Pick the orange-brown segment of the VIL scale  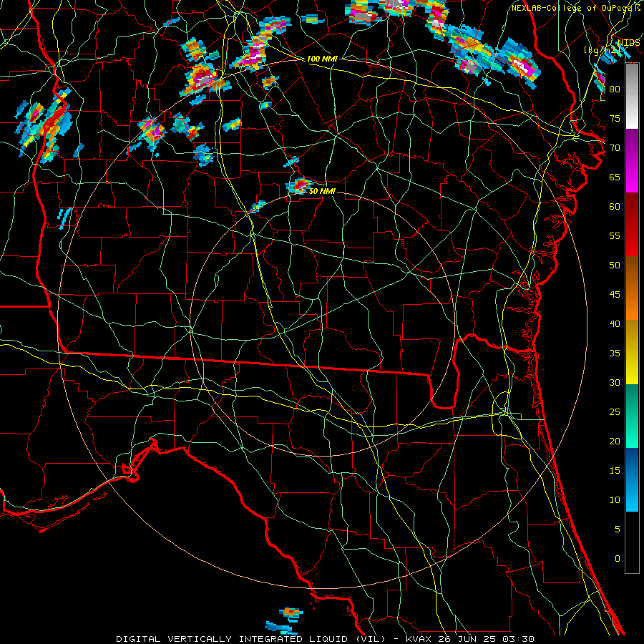632,288
